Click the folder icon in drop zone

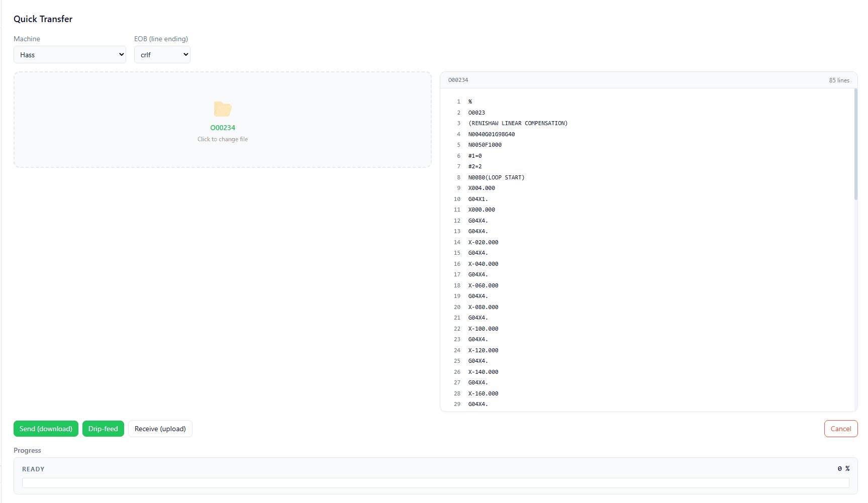(x=223, y=109)
